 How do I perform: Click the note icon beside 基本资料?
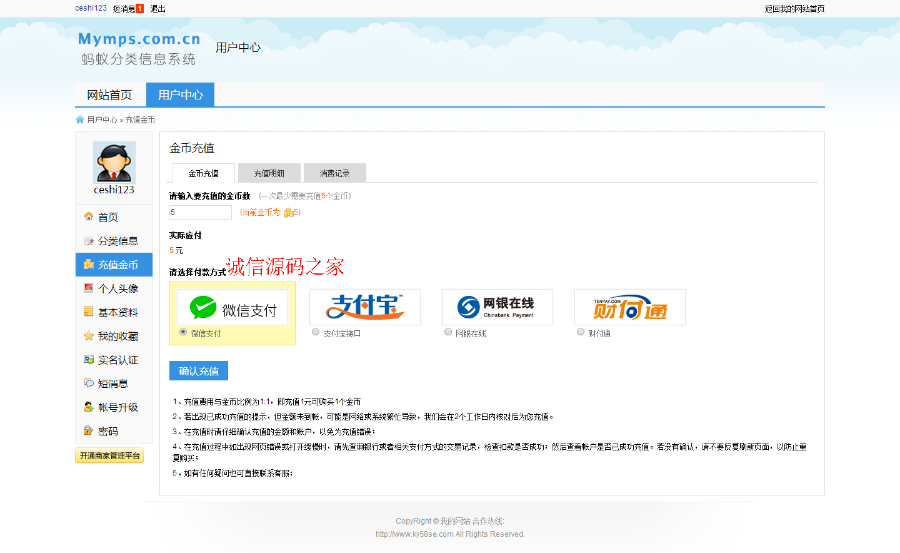(88, 312)
